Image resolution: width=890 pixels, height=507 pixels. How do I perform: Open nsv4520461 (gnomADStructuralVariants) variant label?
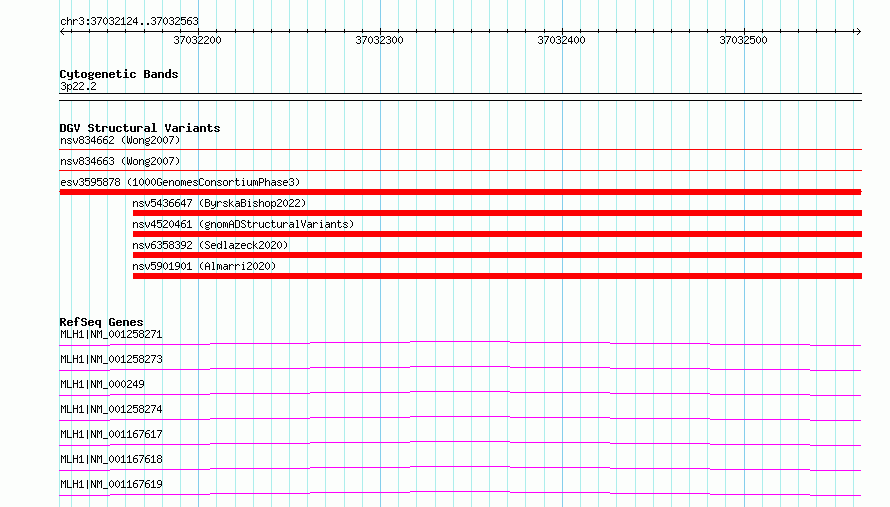pos(243,224)
